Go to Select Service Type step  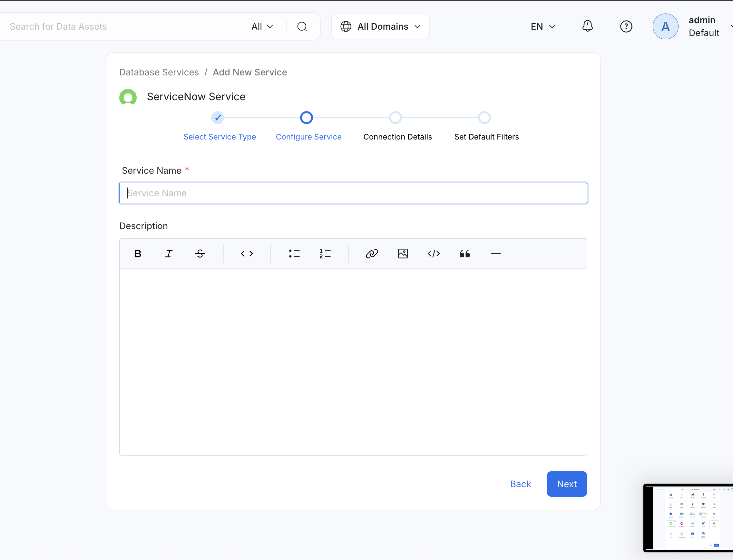pos(220,137)
